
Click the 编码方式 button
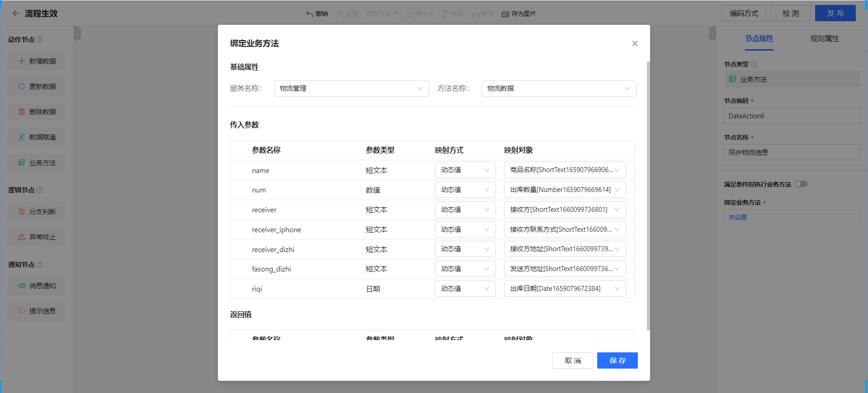click(x=744, y=13)
